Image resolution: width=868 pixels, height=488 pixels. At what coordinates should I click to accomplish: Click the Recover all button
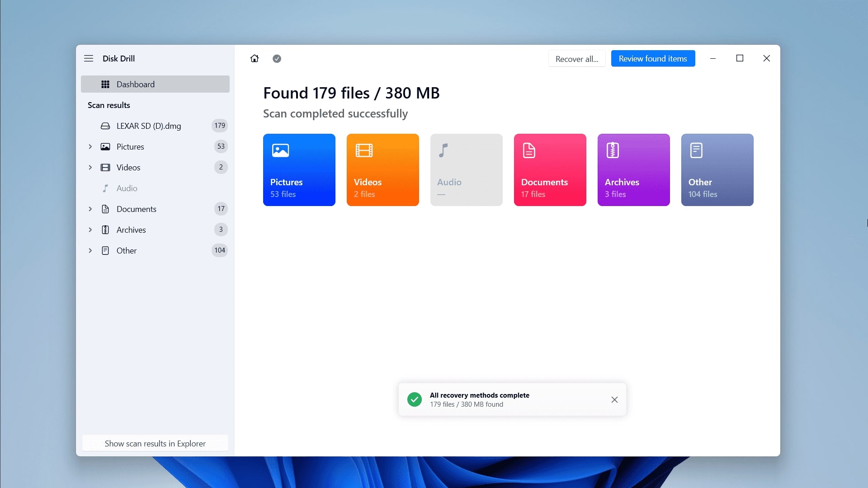577,59
